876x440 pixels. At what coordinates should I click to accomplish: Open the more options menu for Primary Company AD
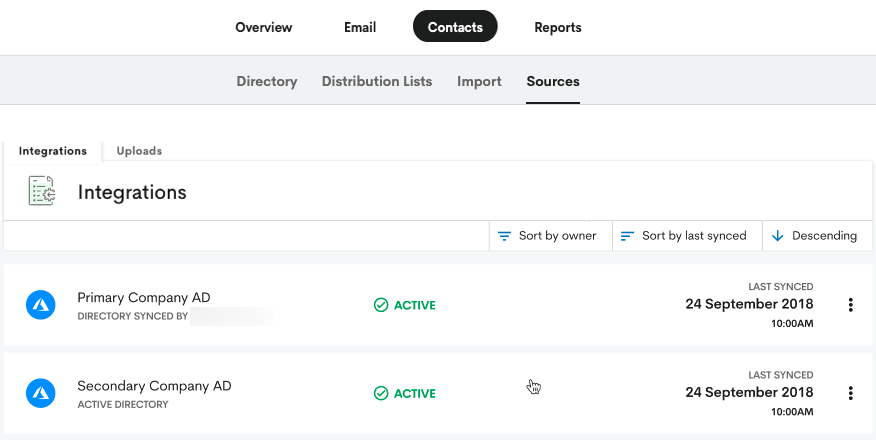tap(850, 305)
